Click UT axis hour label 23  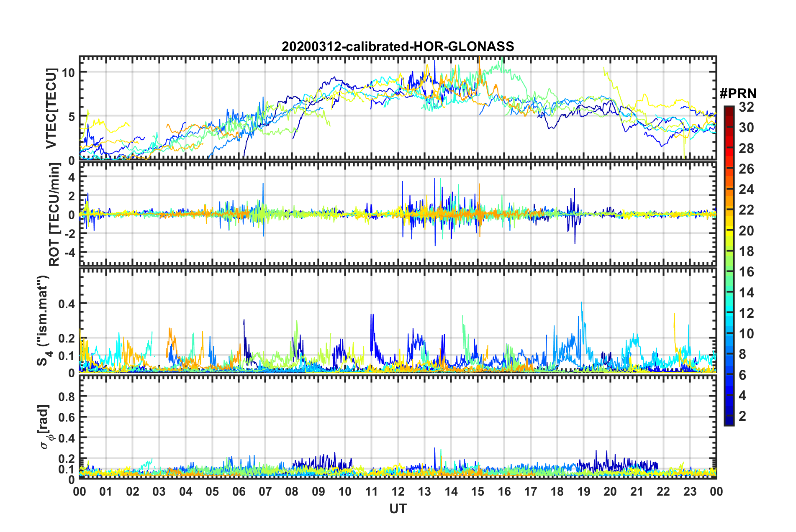pyautogui.click(x=690, y=491)
